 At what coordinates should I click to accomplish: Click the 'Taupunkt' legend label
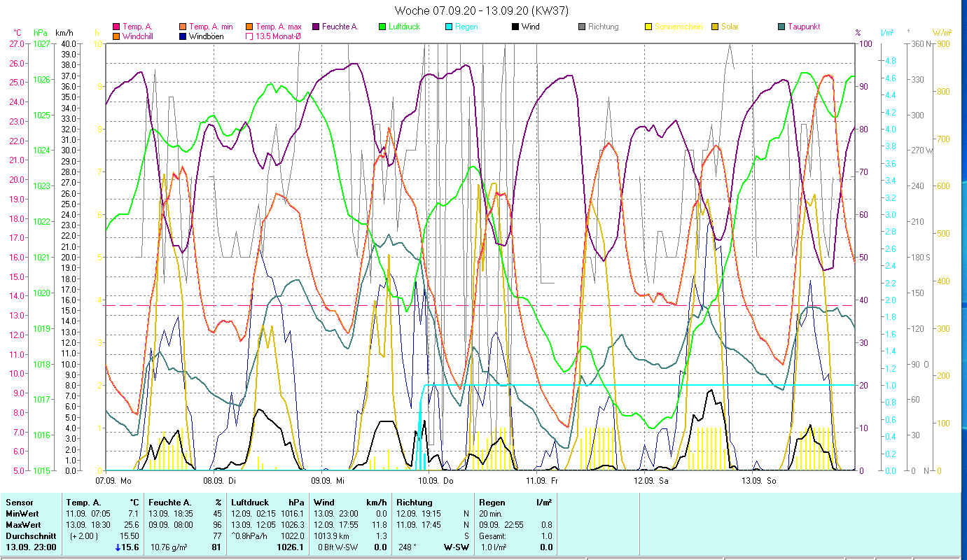pyautogui.click(x=804, y=27)
